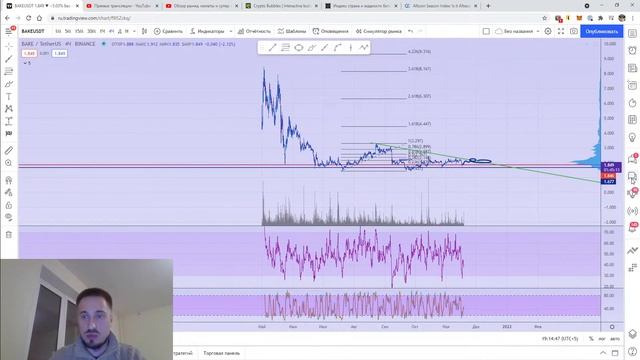This screenshot has width=640, height=360.
Task: Start the Симулятор рынка replay
Action: pos(378,31)
